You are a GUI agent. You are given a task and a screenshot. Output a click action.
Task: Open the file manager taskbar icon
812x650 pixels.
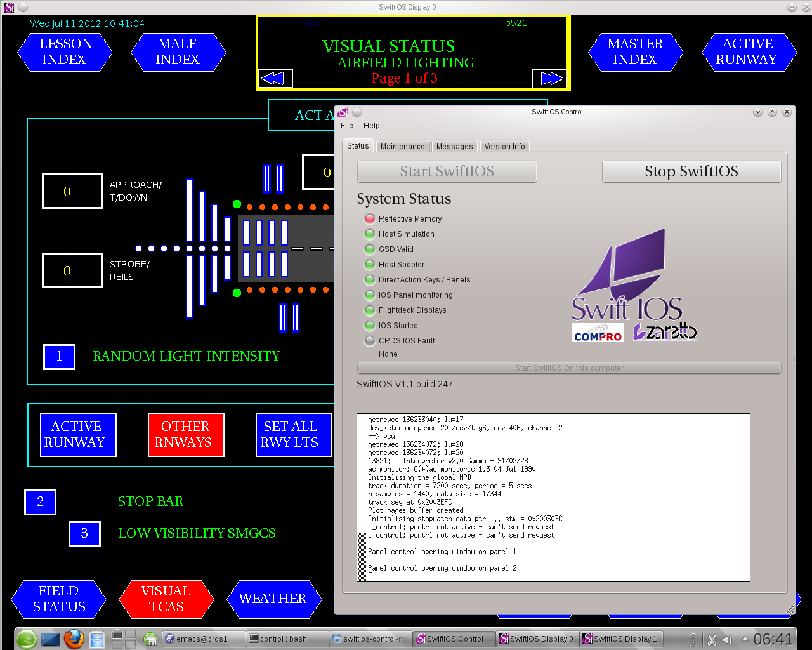tap(97, 639)
